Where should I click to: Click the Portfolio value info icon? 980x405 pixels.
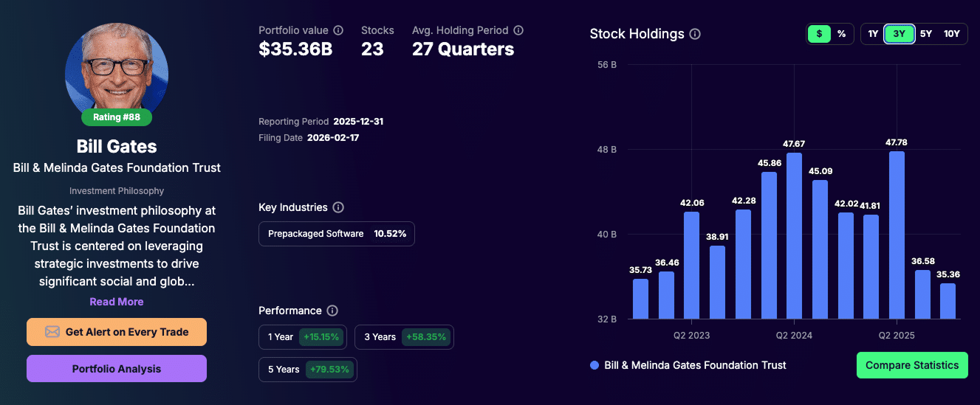click(x=338, y=30)
